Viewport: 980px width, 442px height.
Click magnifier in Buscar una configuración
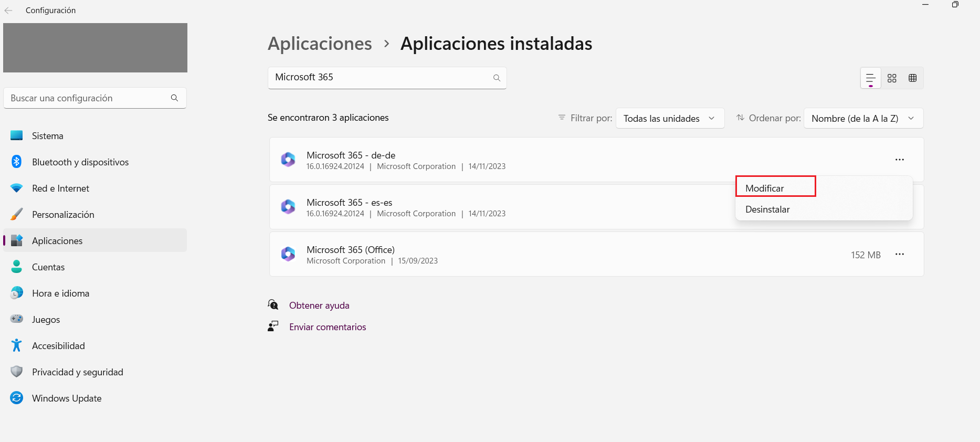coord(174,98)
